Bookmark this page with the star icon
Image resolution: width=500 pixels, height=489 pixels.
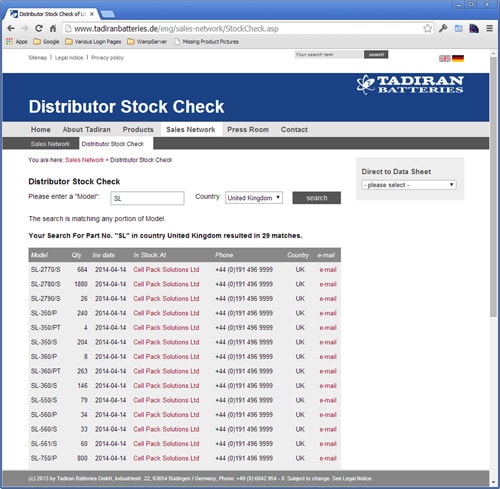click(428, 28)
